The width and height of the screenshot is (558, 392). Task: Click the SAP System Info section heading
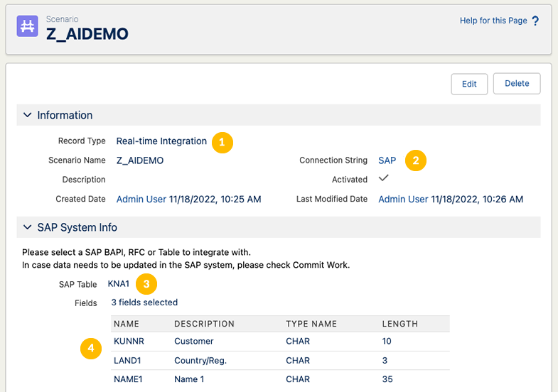pos(77,227)
